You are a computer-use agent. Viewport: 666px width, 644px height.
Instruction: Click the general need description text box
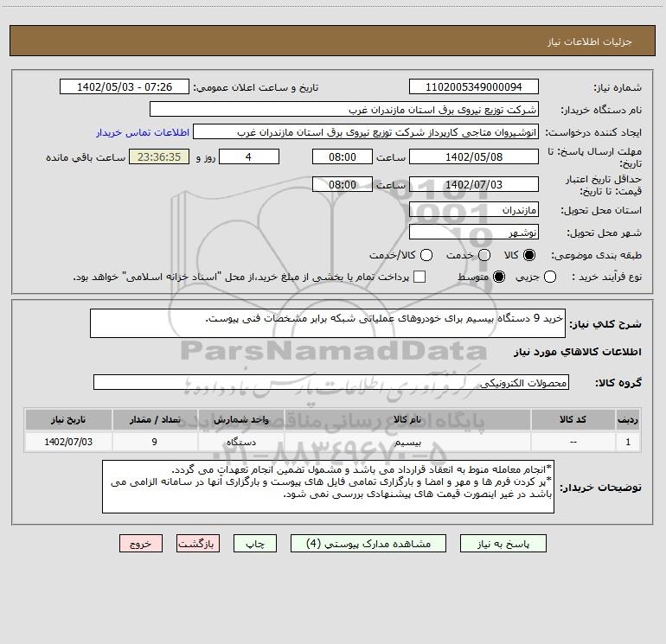(x=328, y=323)
